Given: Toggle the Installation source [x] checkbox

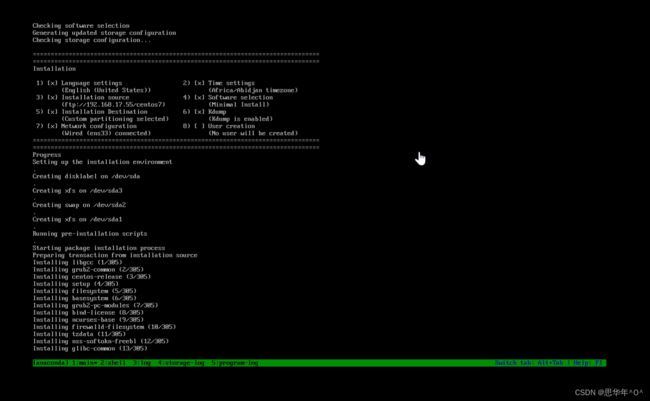Looking at the screenshot, I should [x=52, y=97].
